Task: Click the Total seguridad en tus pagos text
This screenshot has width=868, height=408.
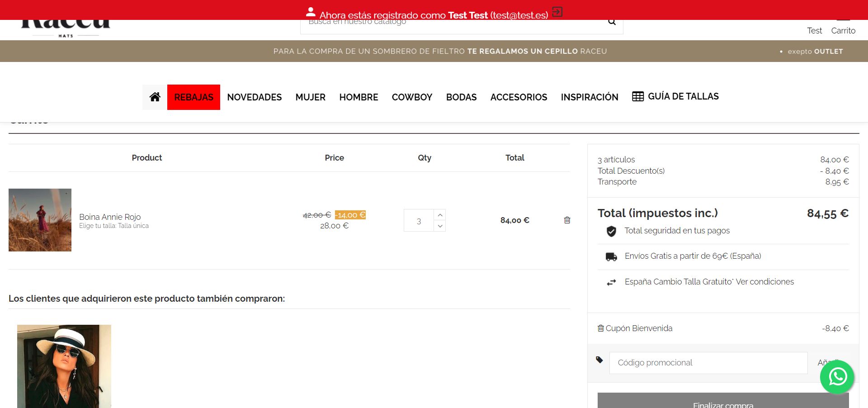Action: 677,231
